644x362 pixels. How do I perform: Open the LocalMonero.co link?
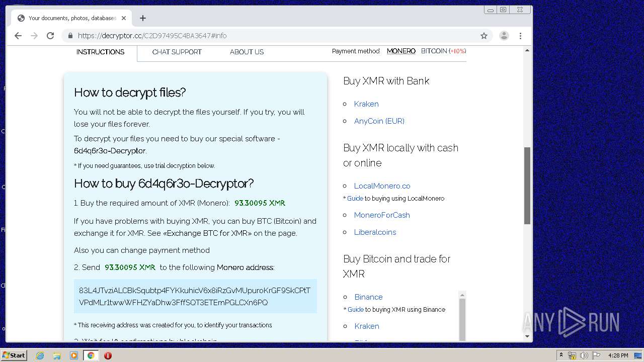(x=382, y=186)
